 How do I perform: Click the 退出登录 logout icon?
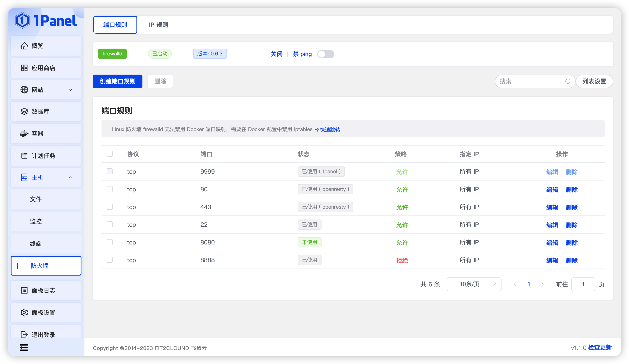pyautogui.click(x=24, y=334)
